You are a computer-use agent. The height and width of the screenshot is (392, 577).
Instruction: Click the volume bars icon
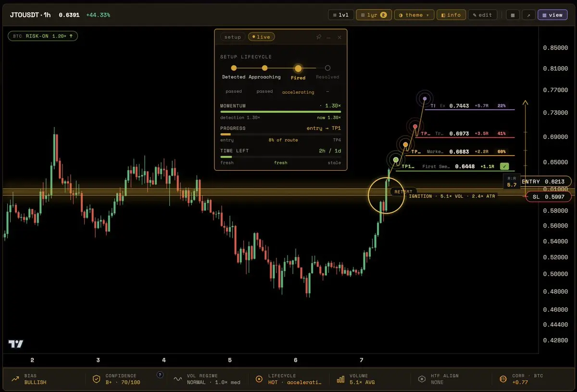click(340, 379)
